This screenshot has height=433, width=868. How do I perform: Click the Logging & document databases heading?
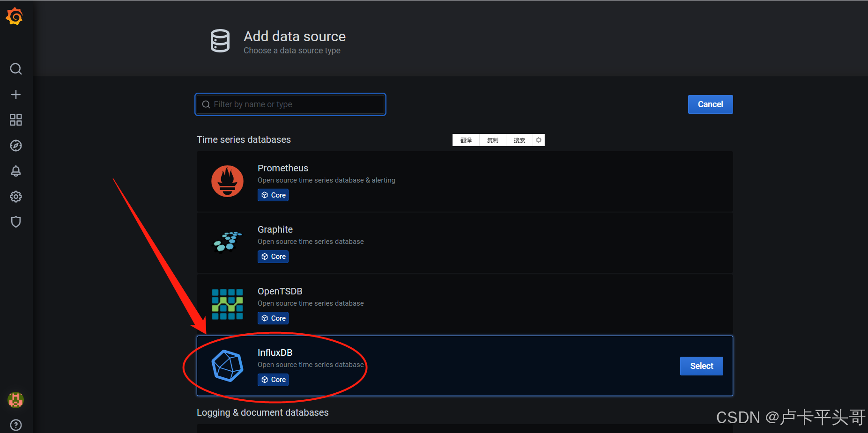[263, 412]
